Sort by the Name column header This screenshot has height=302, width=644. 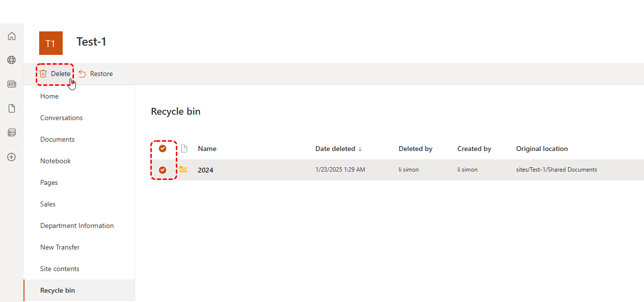pyautogui.click(x=207, y=149)
